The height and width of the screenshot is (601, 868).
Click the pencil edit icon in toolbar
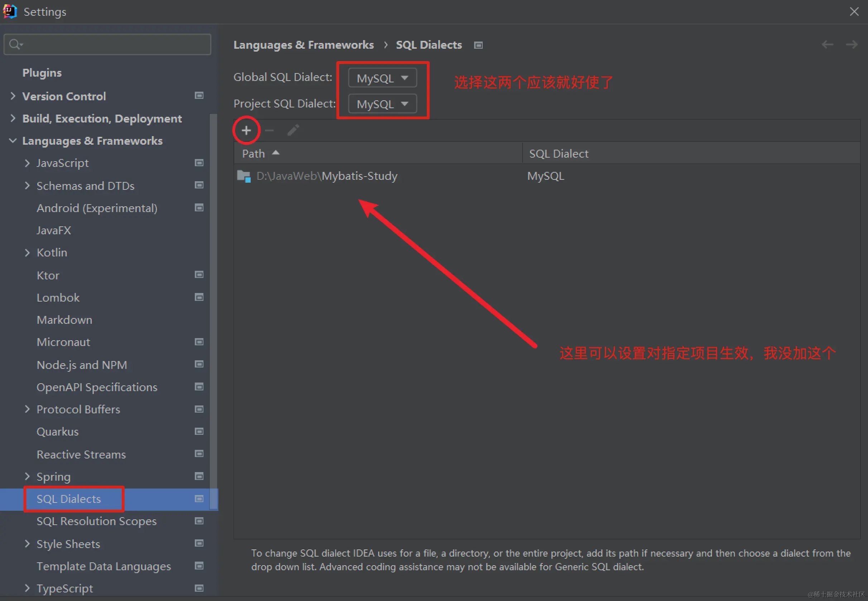293,131
